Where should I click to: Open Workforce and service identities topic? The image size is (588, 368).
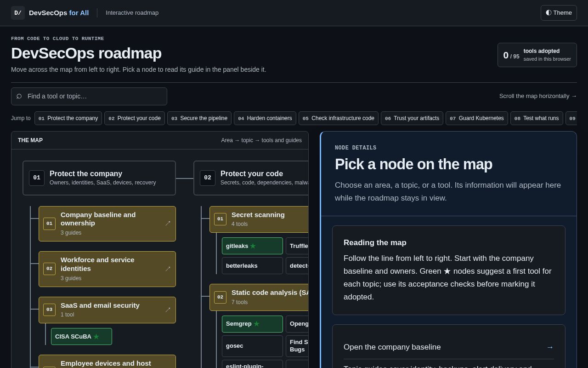[x=107, y=269]
